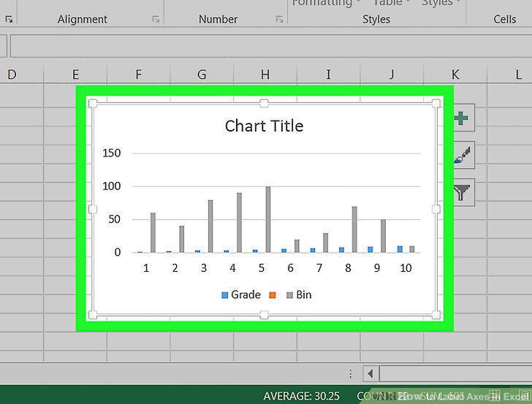This screenshot has height=404, width=532.
Task: Select column H header
Action: (x=265, y=75)
